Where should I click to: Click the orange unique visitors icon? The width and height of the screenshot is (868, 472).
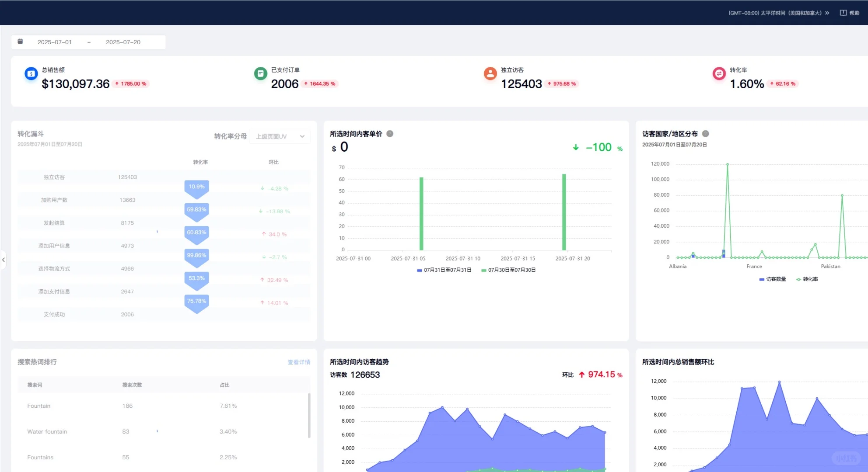click(490, 73)
